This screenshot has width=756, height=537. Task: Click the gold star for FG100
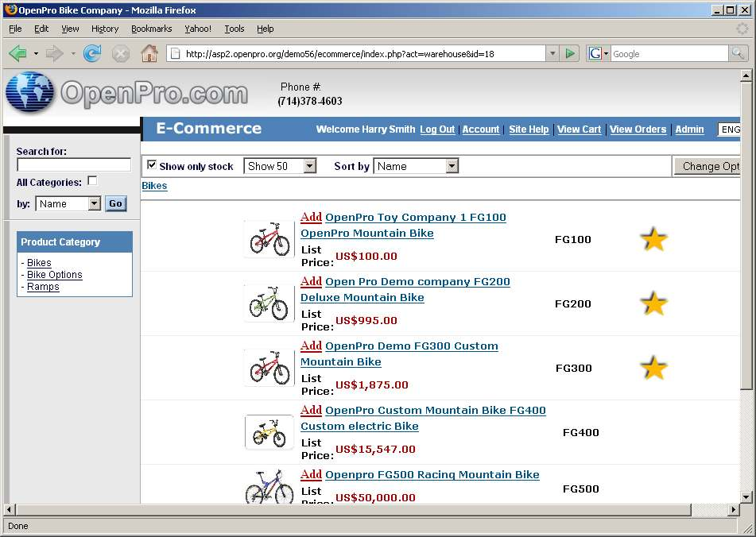(653, 239)
